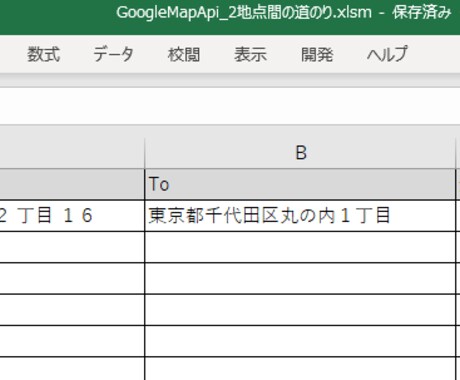The height and width of the screenshot is (380, 460).
Task: Open the 数式 ribbon tab
Action: tap(44, 54)
